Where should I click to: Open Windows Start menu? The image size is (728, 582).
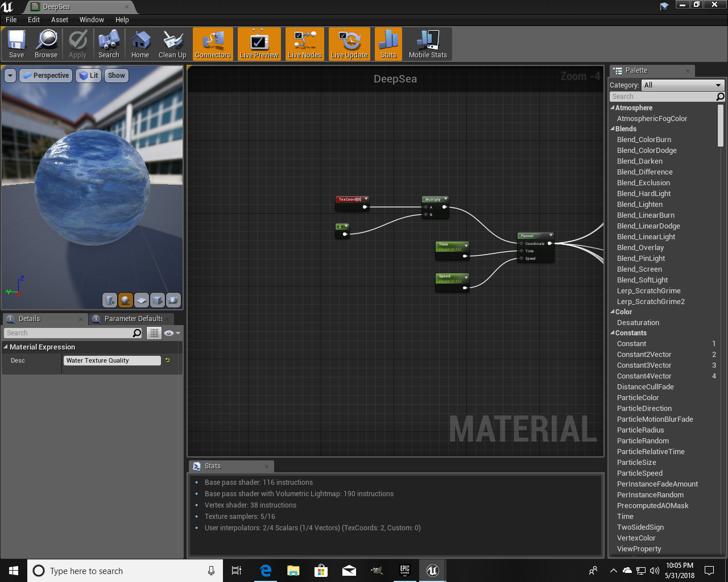14,571
